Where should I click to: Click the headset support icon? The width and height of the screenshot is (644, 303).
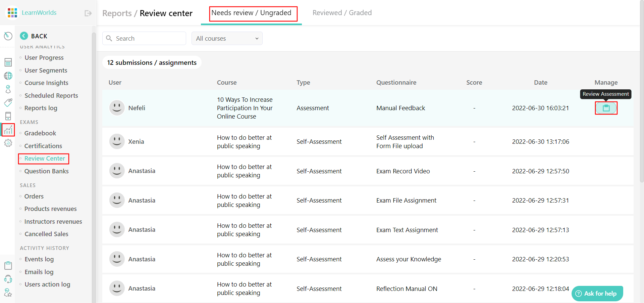coord(8,279)
